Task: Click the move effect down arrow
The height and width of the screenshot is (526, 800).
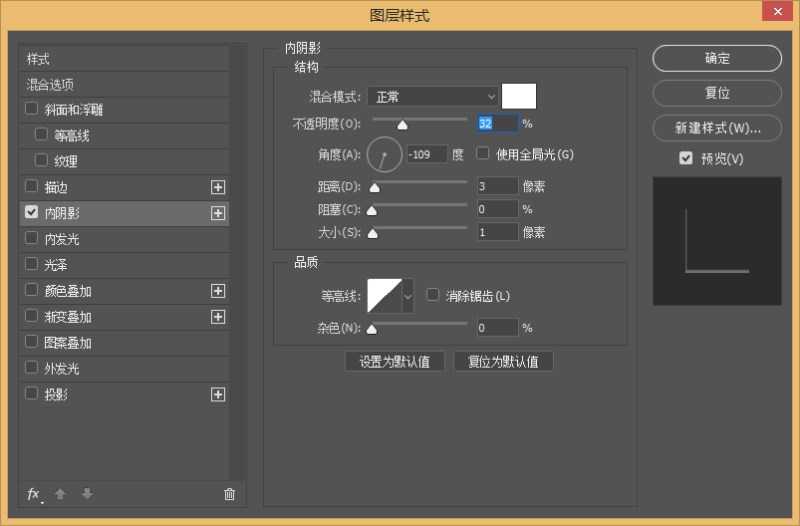Action: (x=87, y=494)
